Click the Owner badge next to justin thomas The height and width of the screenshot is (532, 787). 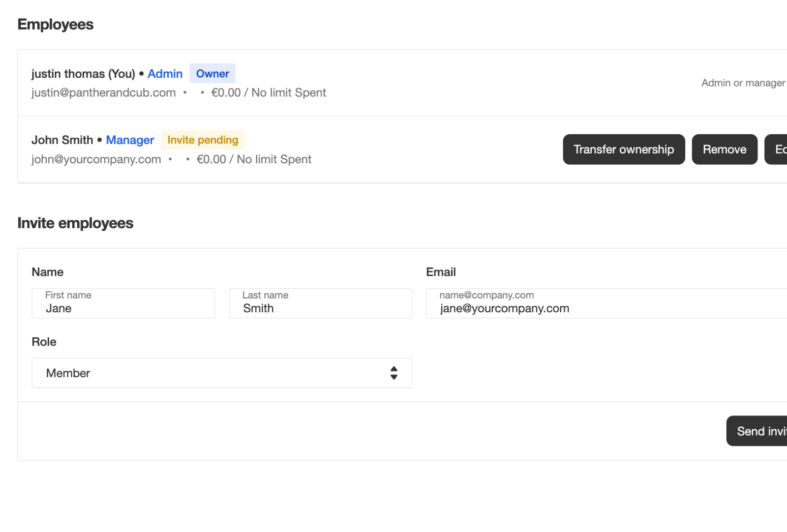point(212,73)
